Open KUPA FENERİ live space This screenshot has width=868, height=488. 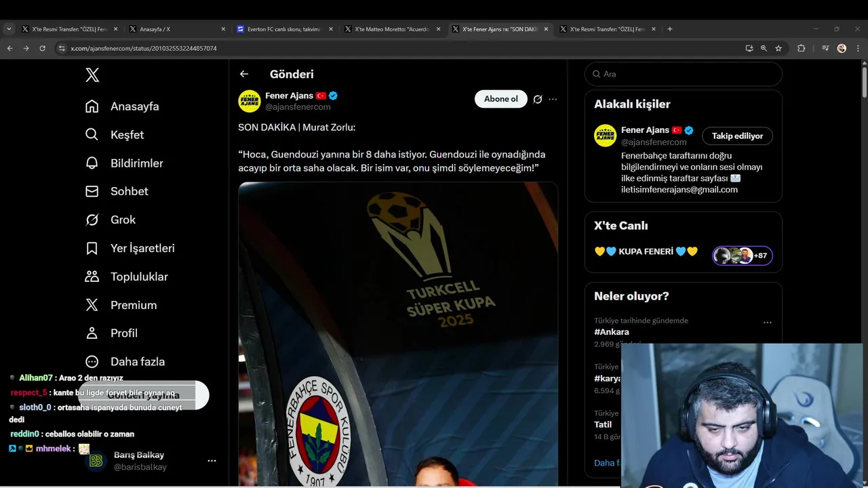pos(646,252)
